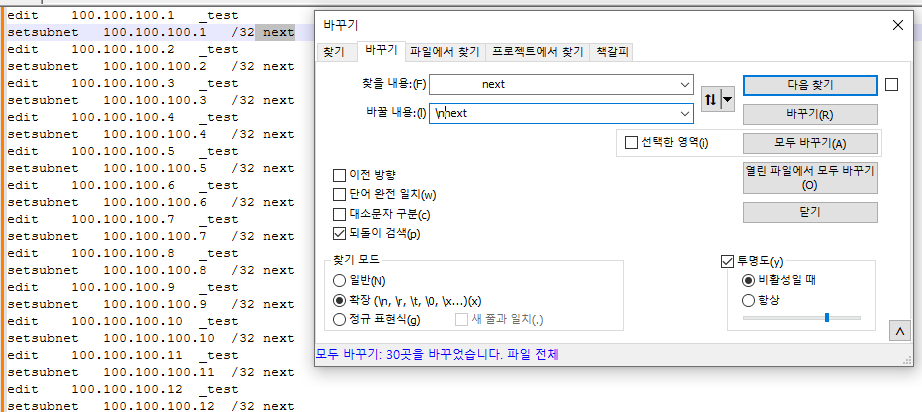Close the 바꾸기 dialog with X
Image resolution: width=922 pixels, height=412 pixels.
tap(897, 25)
